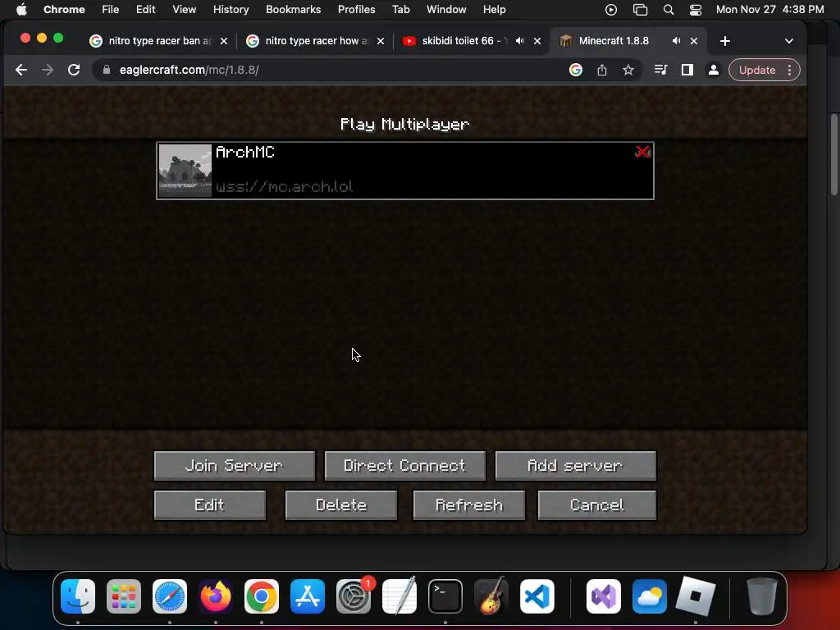The width and height of the screenshot is (840, 630).
Task: Open Direct Connect dialog
Action: coord(405,466)
